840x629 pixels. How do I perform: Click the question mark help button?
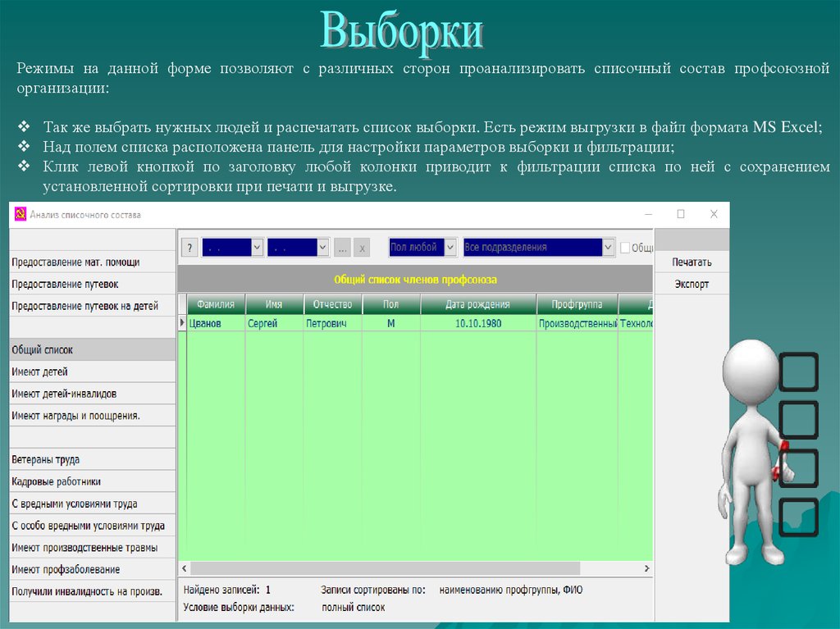189,248
